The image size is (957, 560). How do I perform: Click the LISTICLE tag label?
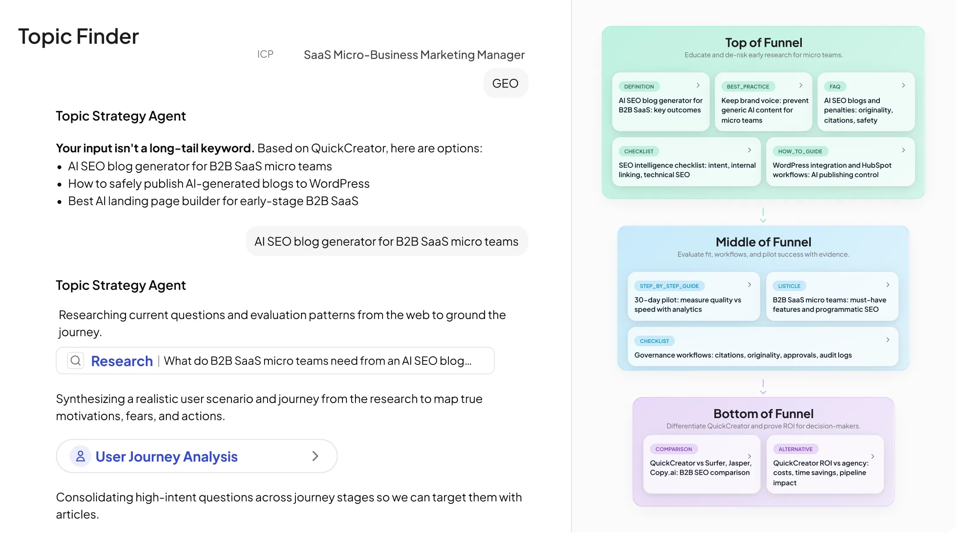click(789, 286)
